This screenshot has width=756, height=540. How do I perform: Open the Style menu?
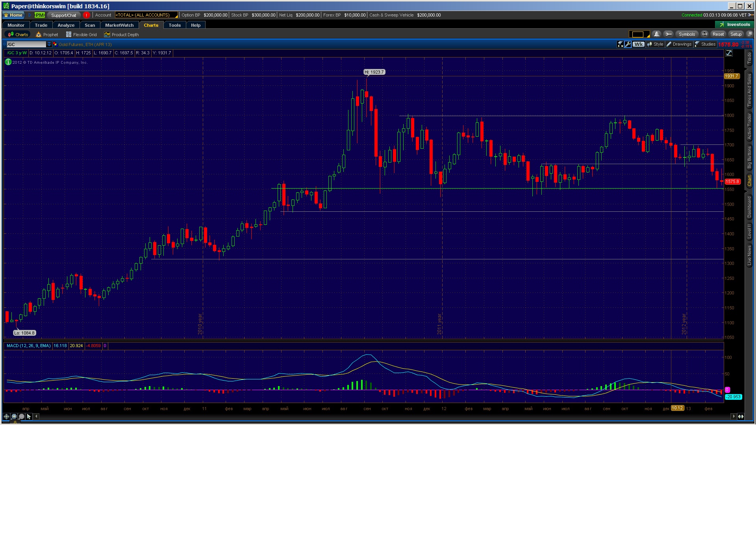656,44
